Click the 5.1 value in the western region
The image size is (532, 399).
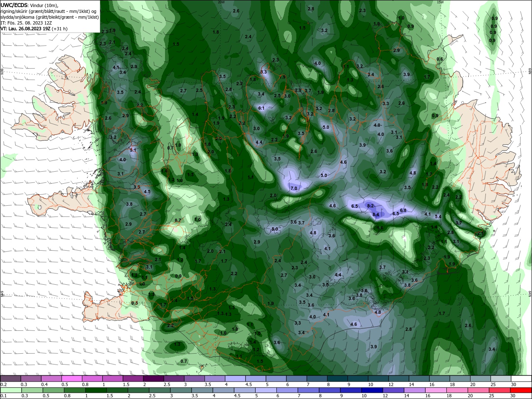[x=133, y=150]
